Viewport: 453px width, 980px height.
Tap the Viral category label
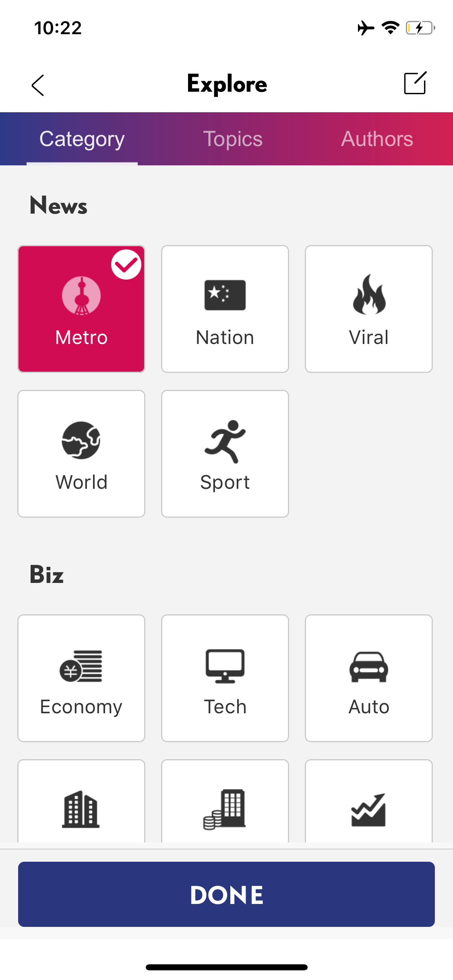click(369, 338)
